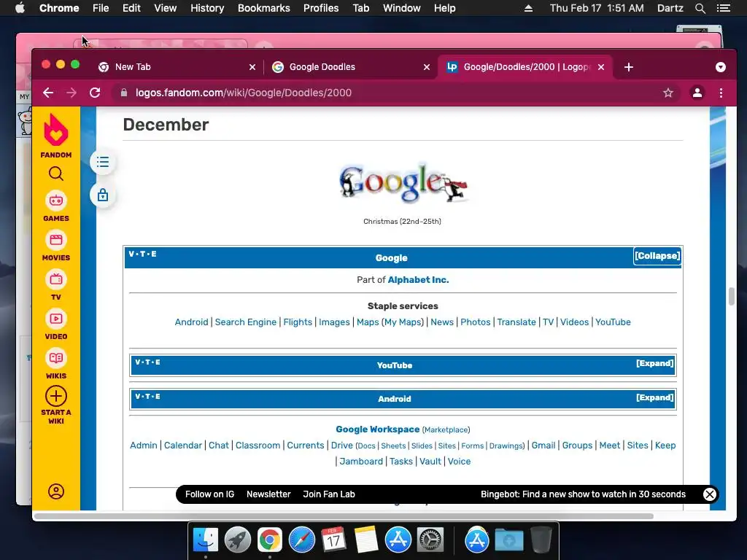747x560 pixels.
Task: Click Join Fan Lab
Action: click(329, 494)
